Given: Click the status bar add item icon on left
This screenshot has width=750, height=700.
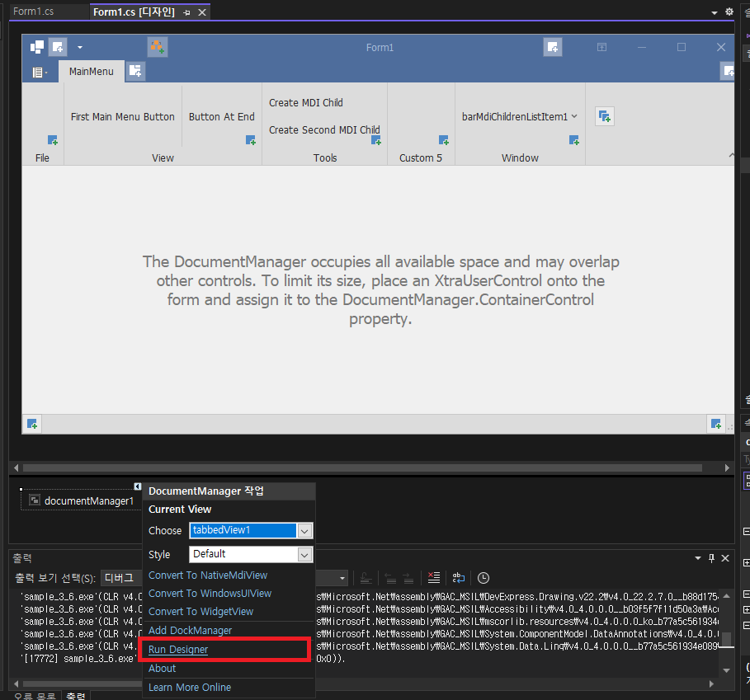Looking at the screenshot, I should 32,424.
